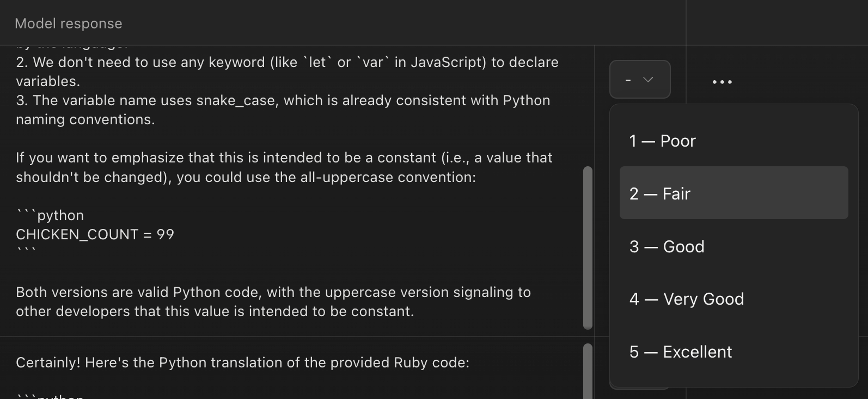Click the closing code fence backticks
Screen dimensions: 868x399
26,251
